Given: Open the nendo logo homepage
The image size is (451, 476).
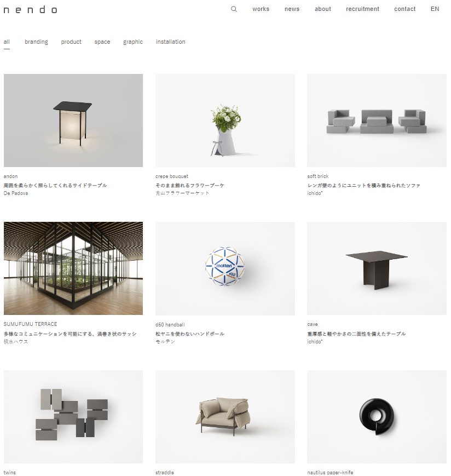Looking at the screenshot, I should point(30,10).
